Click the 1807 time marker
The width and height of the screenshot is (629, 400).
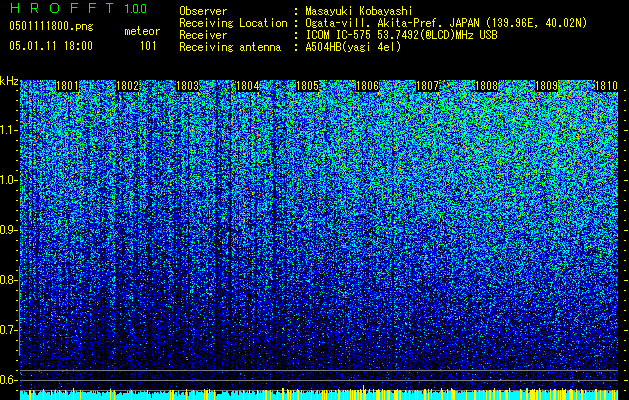coord(428,86)
